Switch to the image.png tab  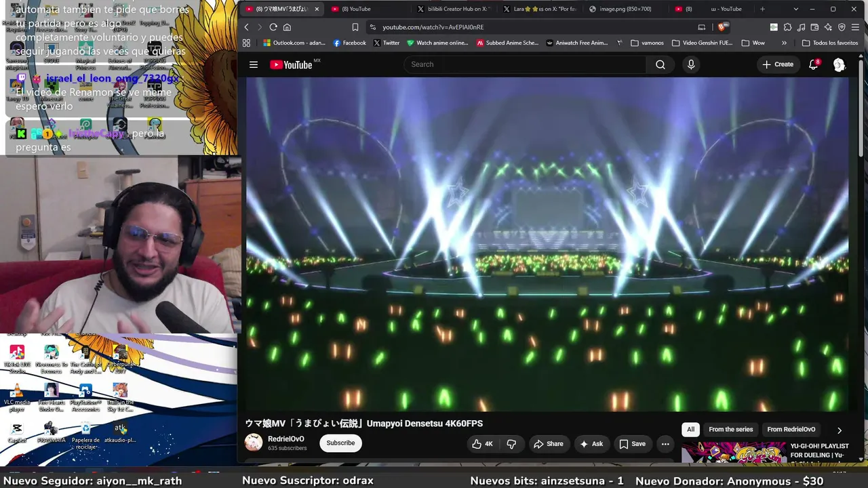click(x=625, y=9)
